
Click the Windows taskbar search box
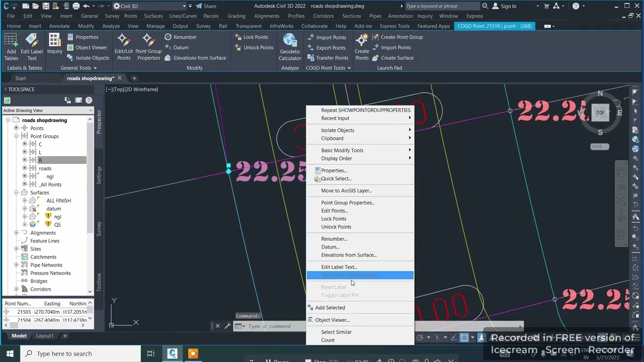(80, 353)
